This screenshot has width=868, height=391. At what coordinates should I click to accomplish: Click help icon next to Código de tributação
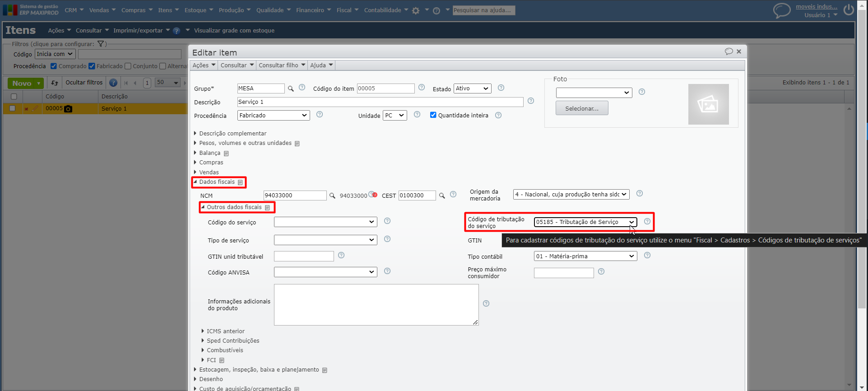coord(647,221)
